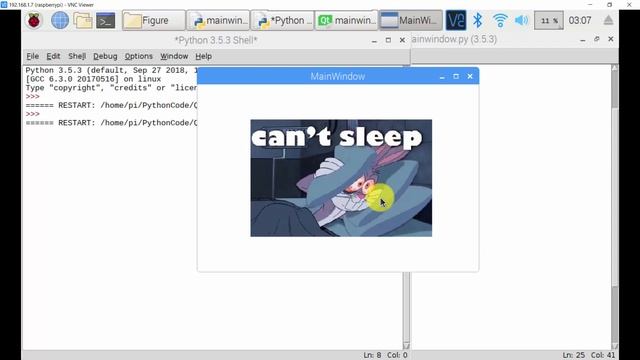Click the editor window vertical scrollbar
Viewport: 640px width, 360px height.
pyautogui.click(x=615, y=207)
